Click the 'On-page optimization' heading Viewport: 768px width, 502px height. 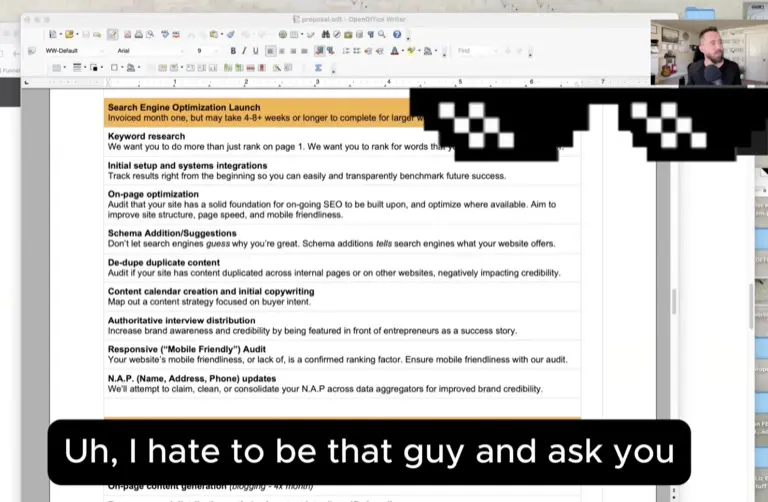(x=153, y=194)
